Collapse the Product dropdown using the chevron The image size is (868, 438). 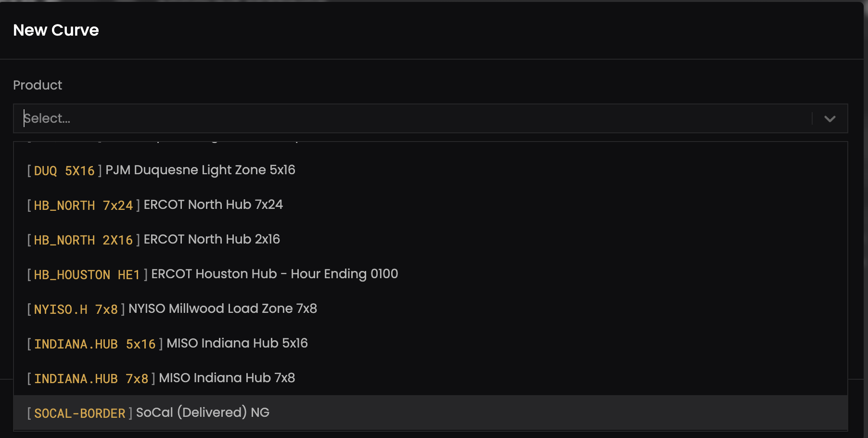[x=830, y=118]
